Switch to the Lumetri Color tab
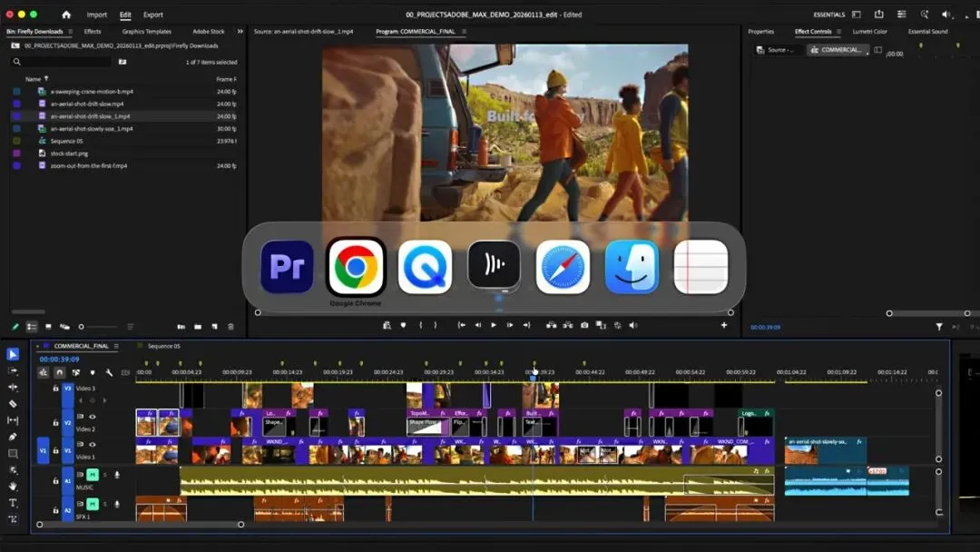 869,32
